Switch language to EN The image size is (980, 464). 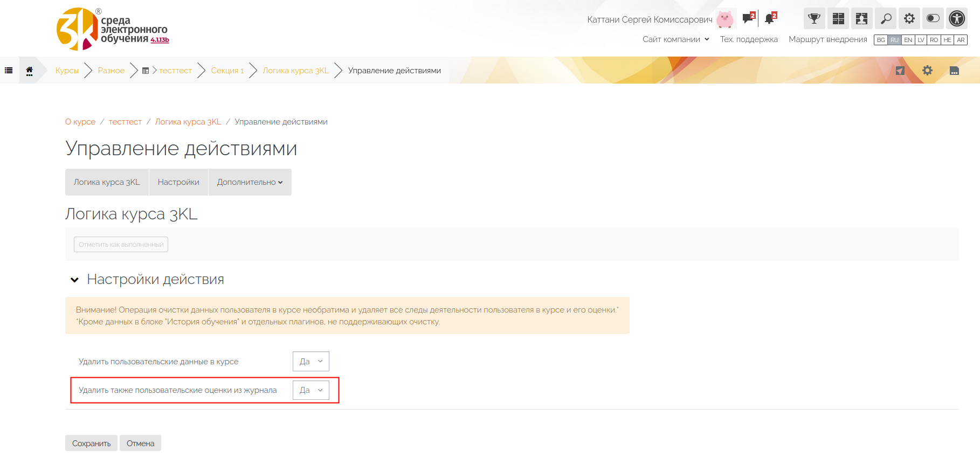(908, 40)
